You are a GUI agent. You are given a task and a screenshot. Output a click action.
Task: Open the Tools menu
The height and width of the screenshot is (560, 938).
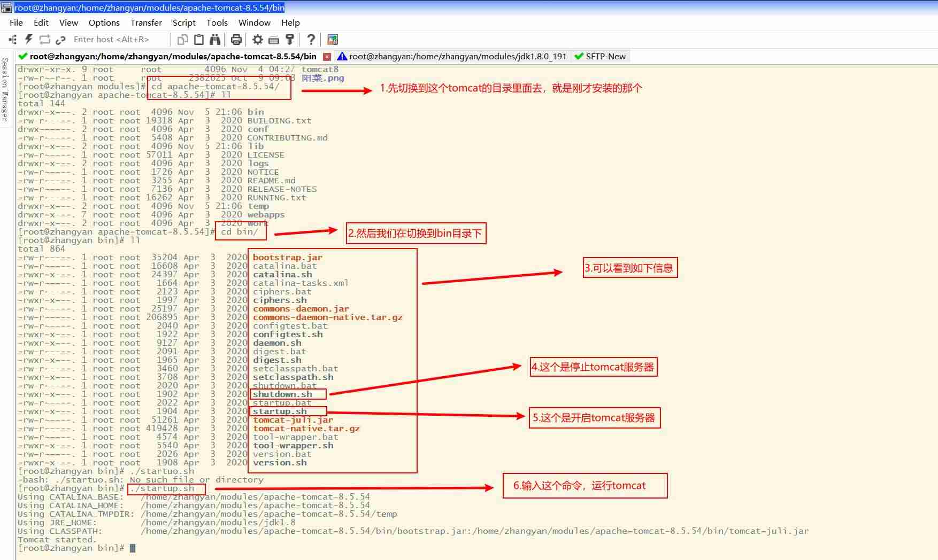(217, 22)
